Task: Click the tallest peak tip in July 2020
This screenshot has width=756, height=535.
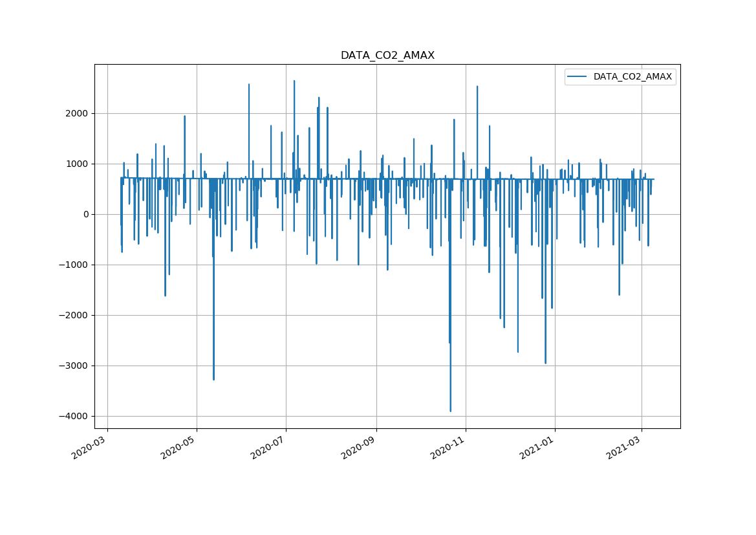Action: [294, 82]
